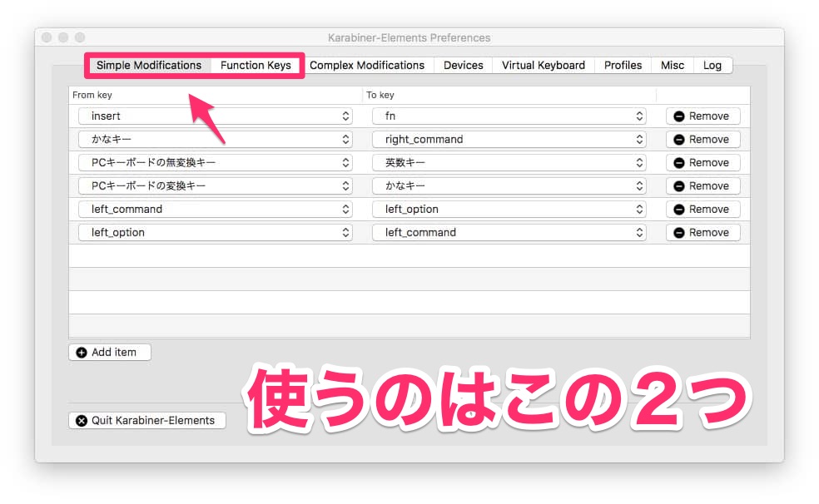Viewport: 819px width, 504px height.
Task: Open the 'かなキー' From key dropdown
Action: 216,139
